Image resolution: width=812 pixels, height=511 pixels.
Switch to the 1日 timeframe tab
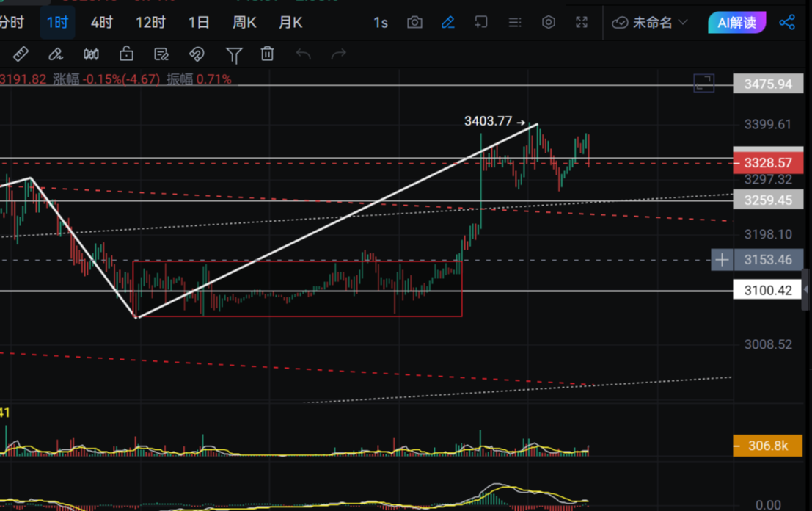[x=198, y=23]
